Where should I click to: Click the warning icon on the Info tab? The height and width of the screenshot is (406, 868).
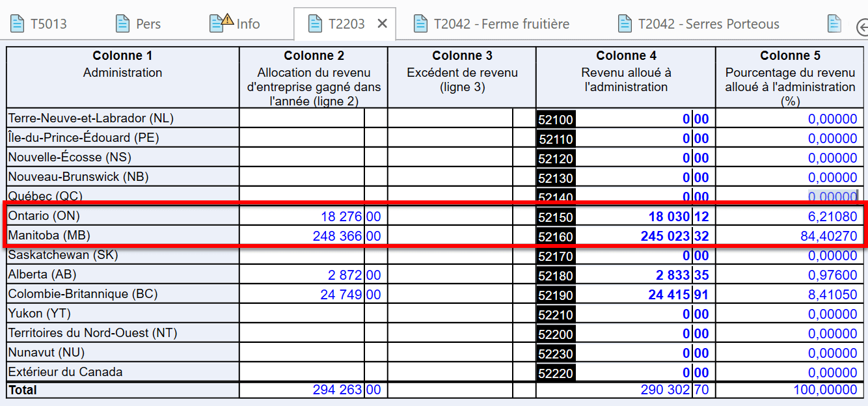[227, 20]
